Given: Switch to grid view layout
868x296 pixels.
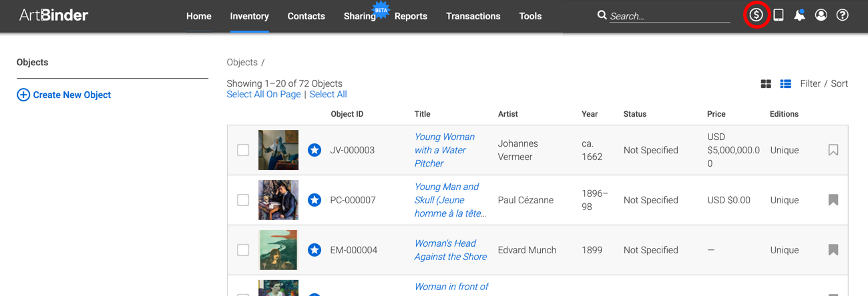Looking at the screenshot, I should [x=766, y=84].
